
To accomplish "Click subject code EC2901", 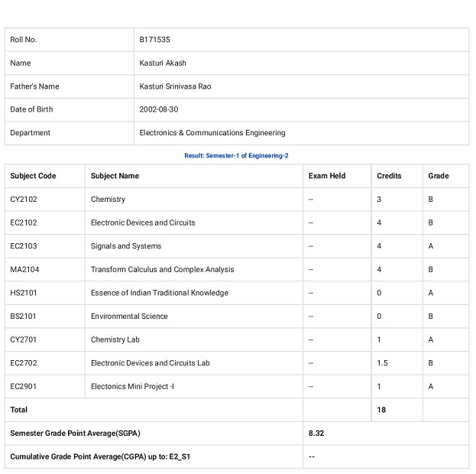I will [24, 387].
